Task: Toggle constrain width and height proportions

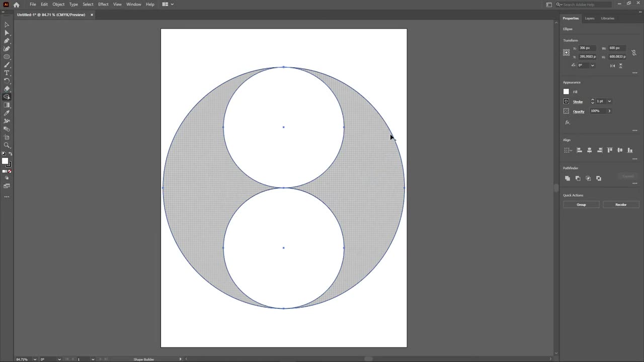Action: pos(634,52)
